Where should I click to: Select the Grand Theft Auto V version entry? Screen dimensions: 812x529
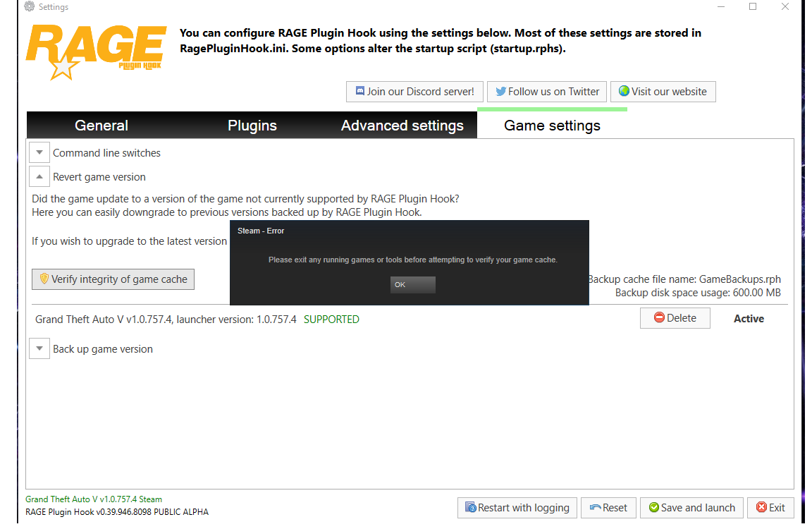(x=166, y=320)
